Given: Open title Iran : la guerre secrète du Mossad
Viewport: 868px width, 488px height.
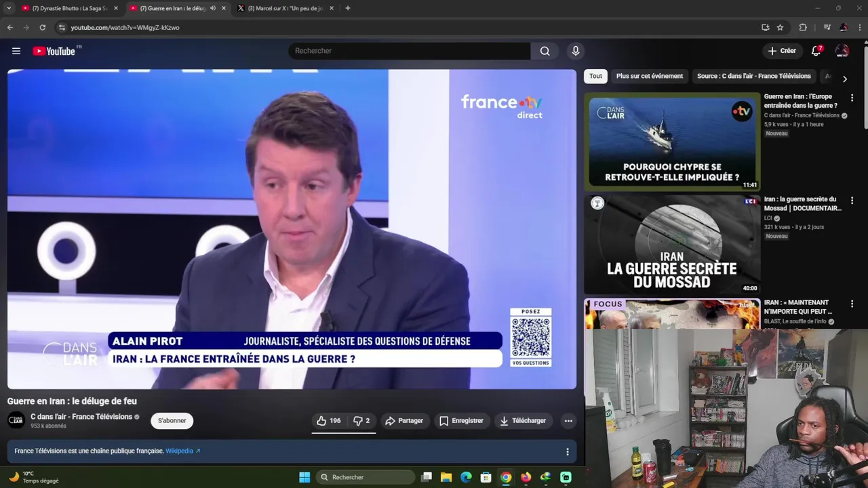Looking at the screenshot, I should click(802, 204).
